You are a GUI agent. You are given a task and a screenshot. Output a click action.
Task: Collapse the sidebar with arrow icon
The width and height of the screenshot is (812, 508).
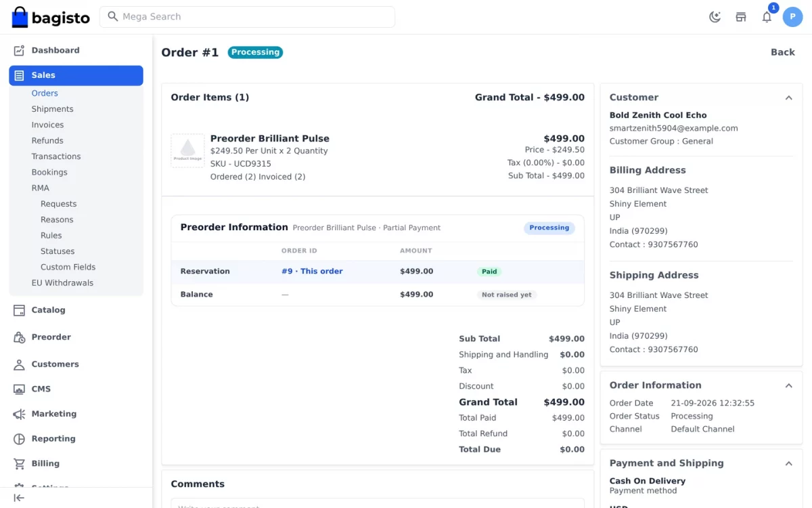[x=19, y=498]
